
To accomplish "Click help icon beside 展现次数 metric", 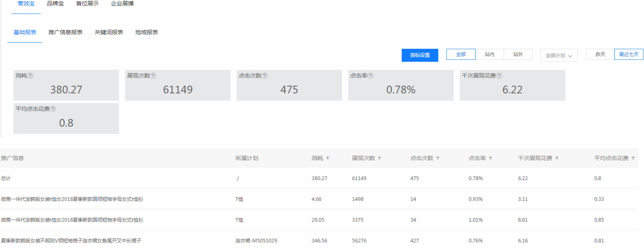I will (x=153, y=76).
